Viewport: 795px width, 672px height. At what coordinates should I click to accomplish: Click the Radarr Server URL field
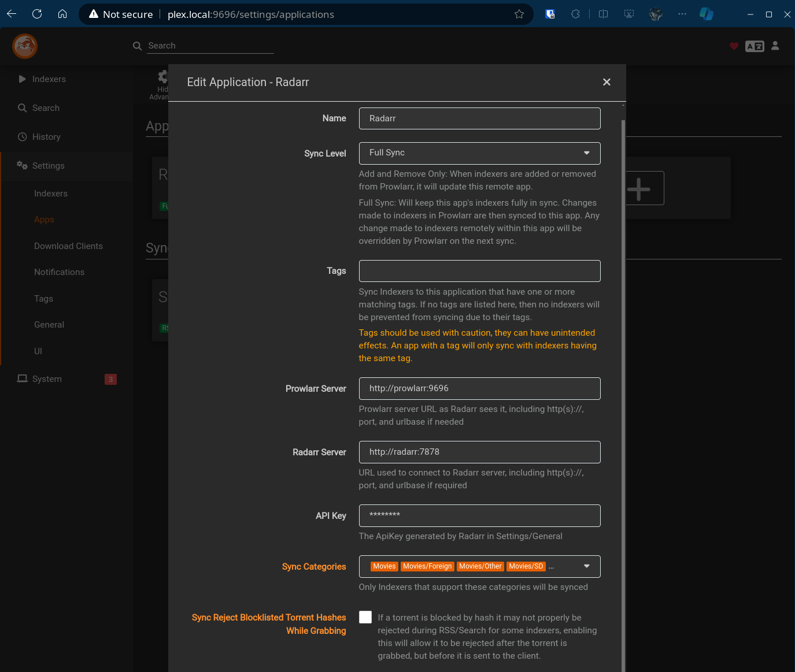(x=479, y=452)
